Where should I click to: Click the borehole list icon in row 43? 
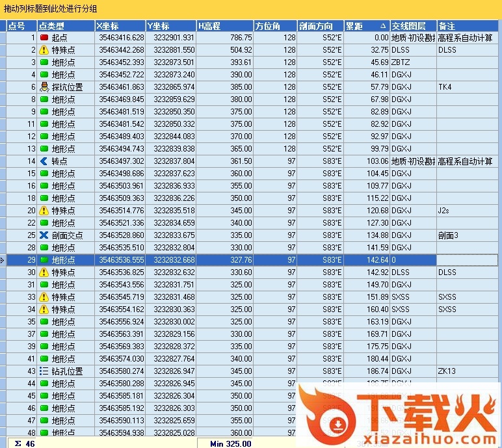click(44, 371)
